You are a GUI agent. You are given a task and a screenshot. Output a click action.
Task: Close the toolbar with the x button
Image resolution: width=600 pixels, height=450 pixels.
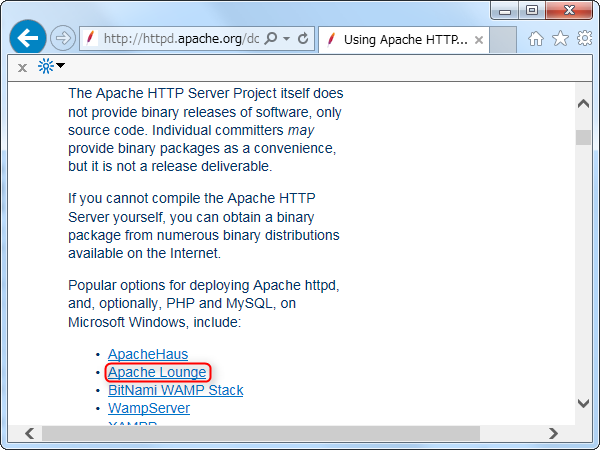(23, 68)
